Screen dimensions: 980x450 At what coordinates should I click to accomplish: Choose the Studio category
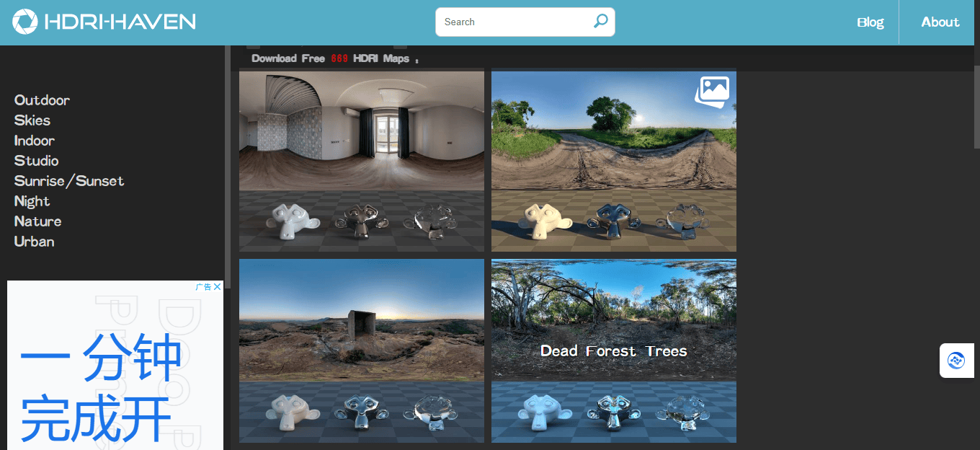[37, 161]
